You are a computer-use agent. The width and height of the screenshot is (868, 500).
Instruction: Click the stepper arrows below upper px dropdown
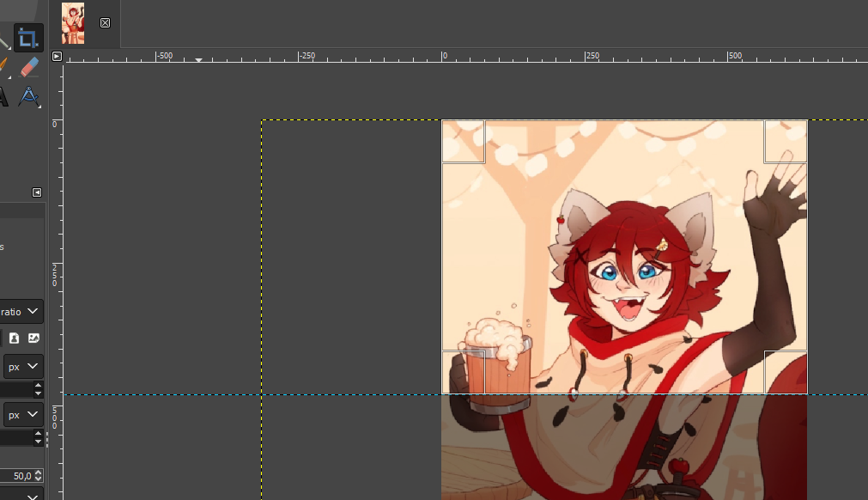coord(38,389)
